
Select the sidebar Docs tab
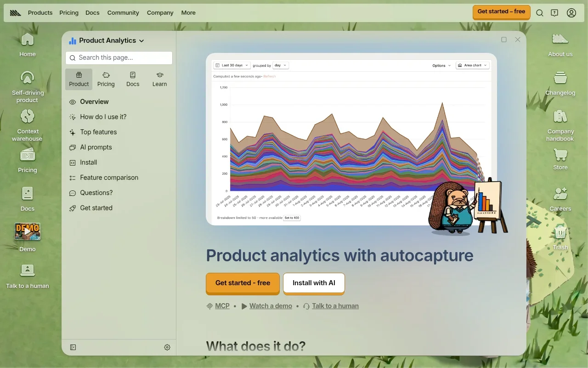coord(133,79)
